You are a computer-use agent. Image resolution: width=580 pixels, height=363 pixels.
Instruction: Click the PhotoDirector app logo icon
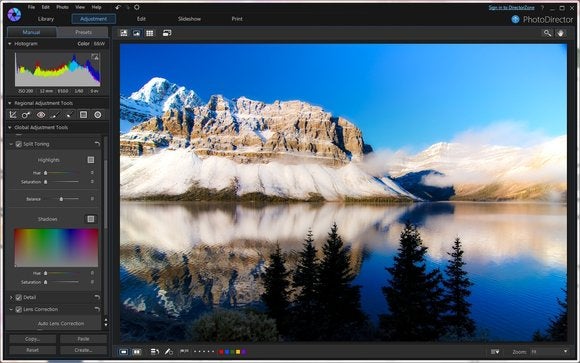[14, 14]
